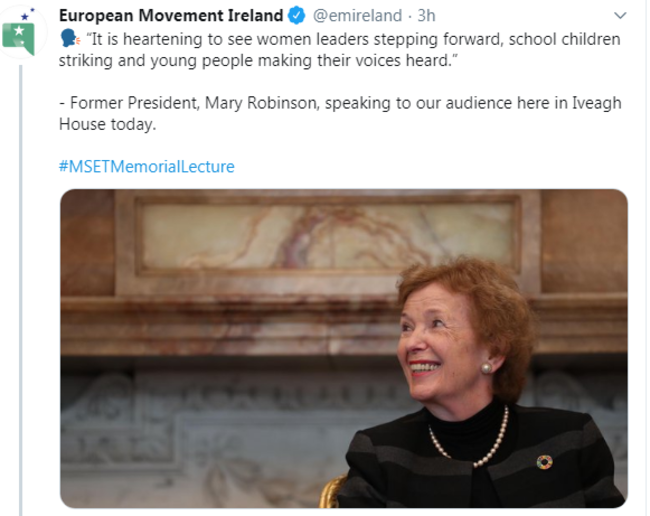Click the pearl earring in the photo
650x516 pixels.
tap(486, 367)
